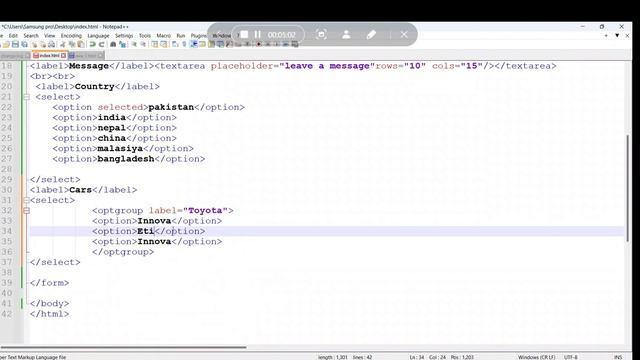Click the text 'bangladesh' on line 27

tap(126, 159)
